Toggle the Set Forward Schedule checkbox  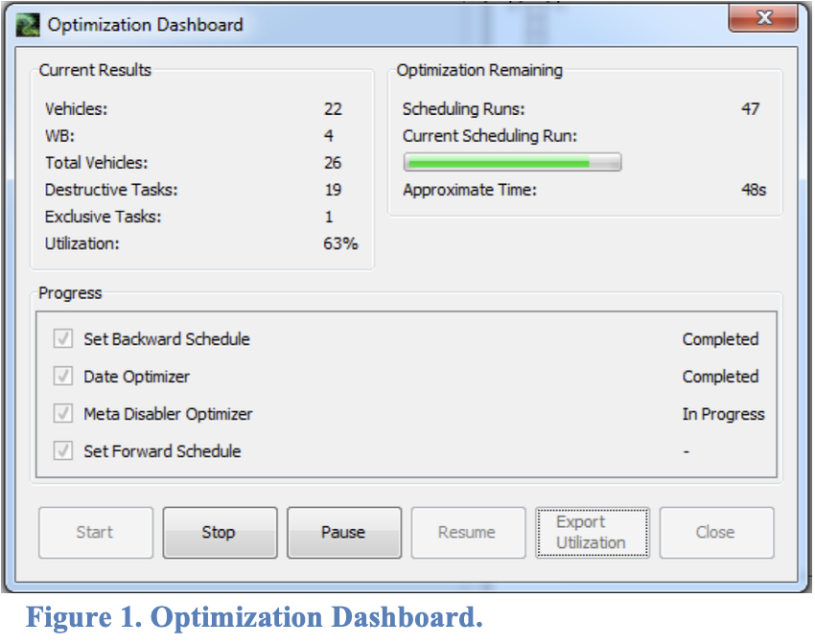[x=64, y=450]
